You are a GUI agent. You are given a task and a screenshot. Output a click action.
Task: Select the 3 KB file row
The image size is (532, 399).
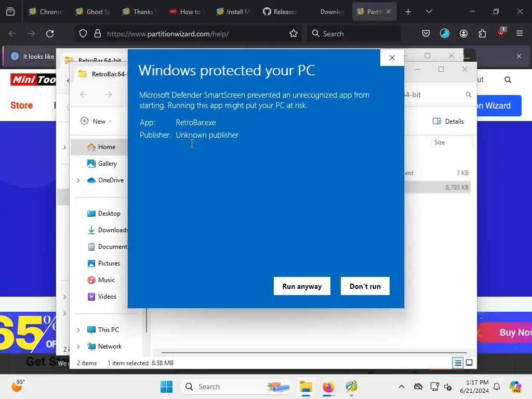click(x=437, y=173)
